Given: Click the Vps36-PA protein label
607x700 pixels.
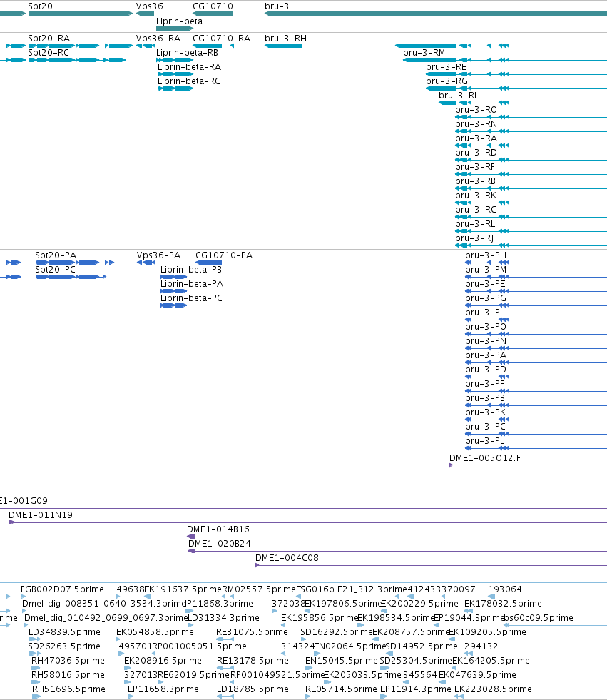Looking at the screenshot, I should click(x=158, y=255).
